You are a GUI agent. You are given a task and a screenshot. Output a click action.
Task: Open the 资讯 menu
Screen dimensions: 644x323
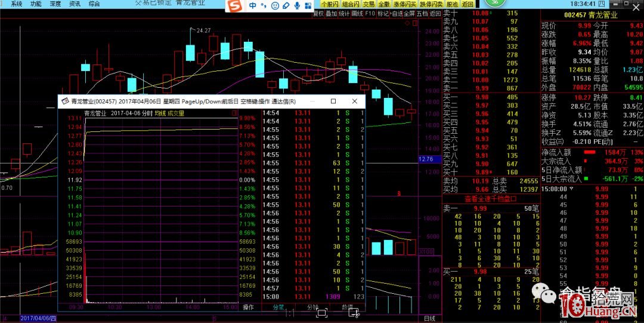pos(75,4)
